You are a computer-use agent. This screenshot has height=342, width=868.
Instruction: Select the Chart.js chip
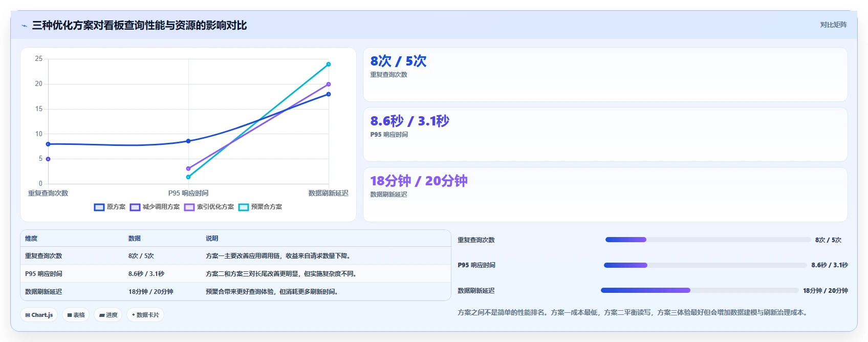(39, 315)
